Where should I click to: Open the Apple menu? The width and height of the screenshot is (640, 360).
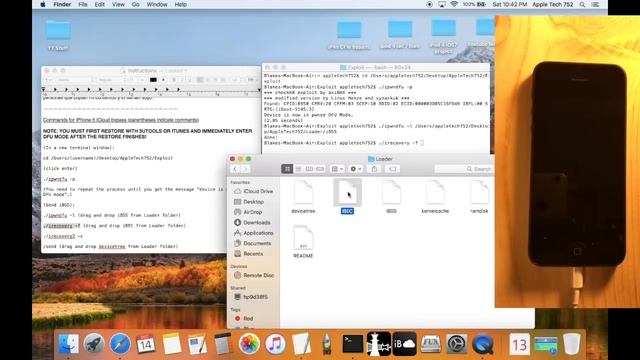pos(43,4)
